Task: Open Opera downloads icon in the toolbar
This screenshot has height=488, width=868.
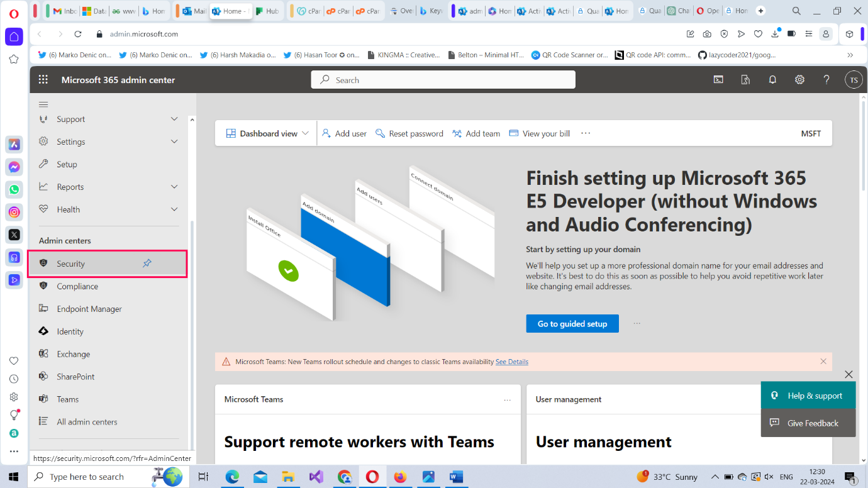Action: pos(775,34)
